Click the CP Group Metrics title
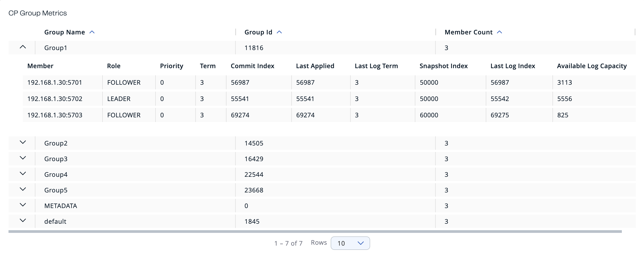 (x=38, y=13)
